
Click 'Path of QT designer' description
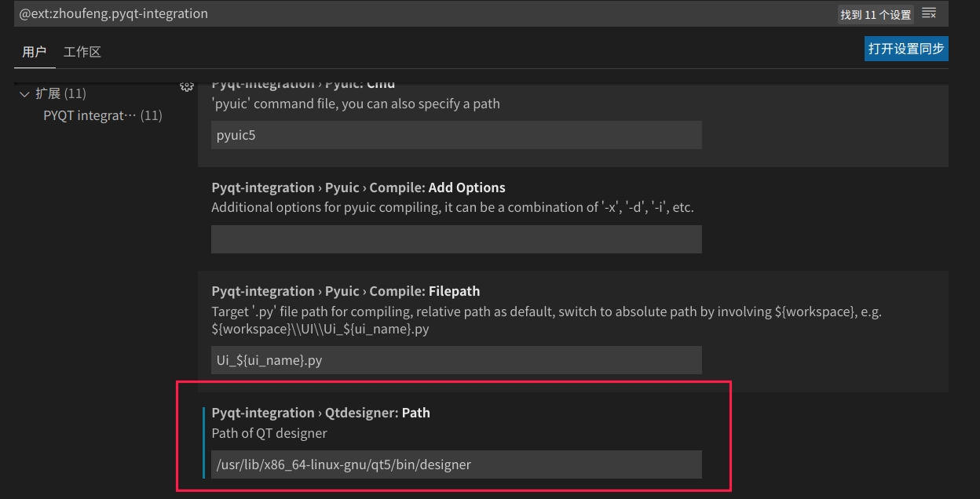point(269,433)
